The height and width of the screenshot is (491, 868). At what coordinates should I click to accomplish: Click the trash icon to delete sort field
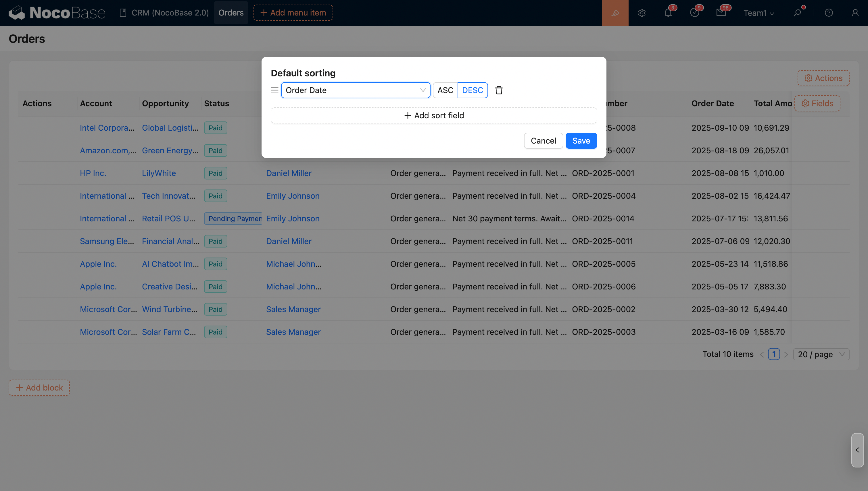pos(499,90)
